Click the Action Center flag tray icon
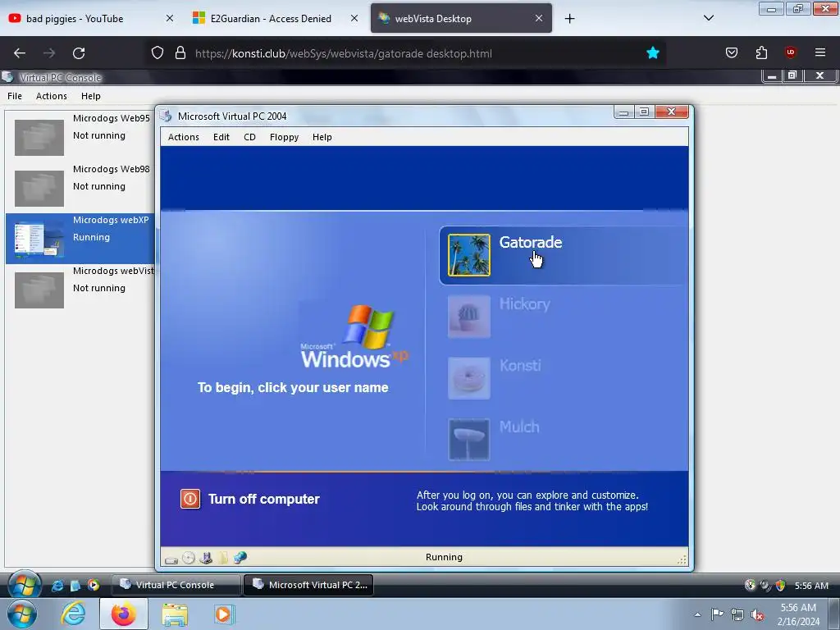The image size is (840, 630). [717, 614]
